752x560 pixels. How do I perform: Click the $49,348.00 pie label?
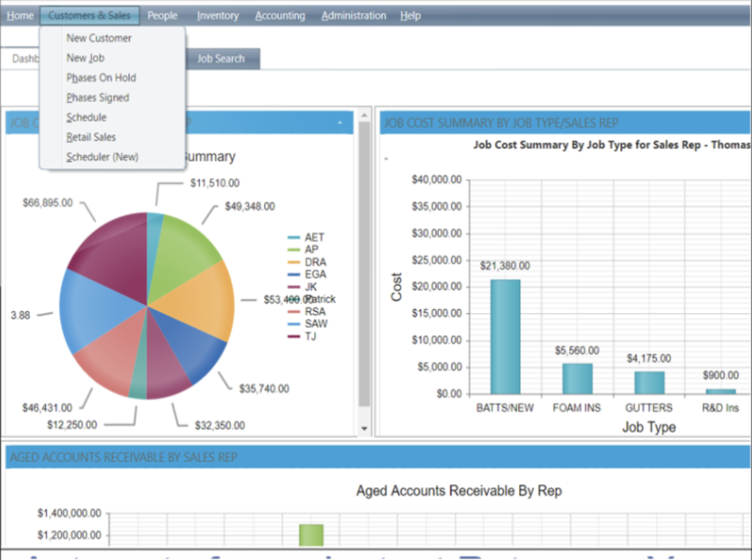click(x=250, y=207)
